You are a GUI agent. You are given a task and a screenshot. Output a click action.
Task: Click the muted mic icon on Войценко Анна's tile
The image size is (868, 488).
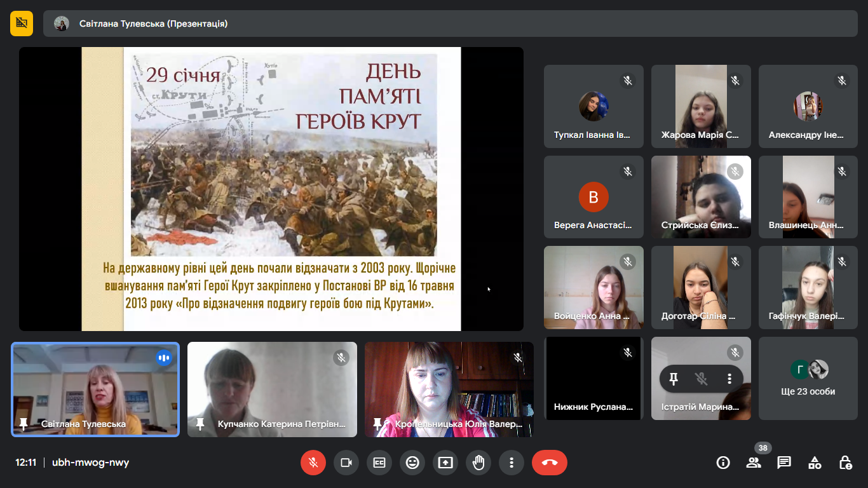click(x=628, y=262)
